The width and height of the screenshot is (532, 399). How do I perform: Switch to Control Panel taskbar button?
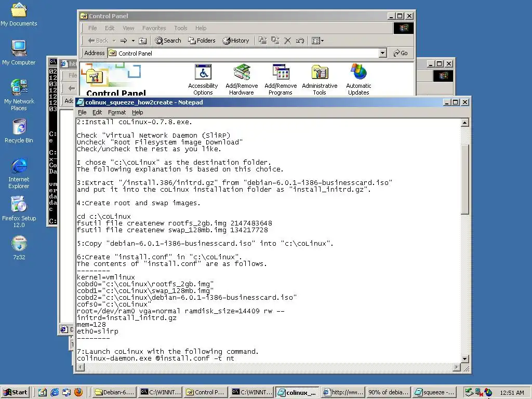coord(206,392)
